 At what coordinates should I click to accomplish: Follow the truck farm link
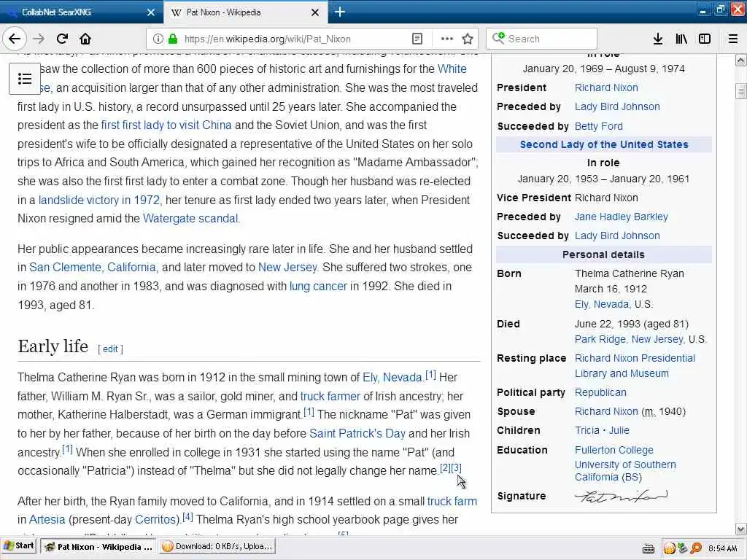click(452, 502)
